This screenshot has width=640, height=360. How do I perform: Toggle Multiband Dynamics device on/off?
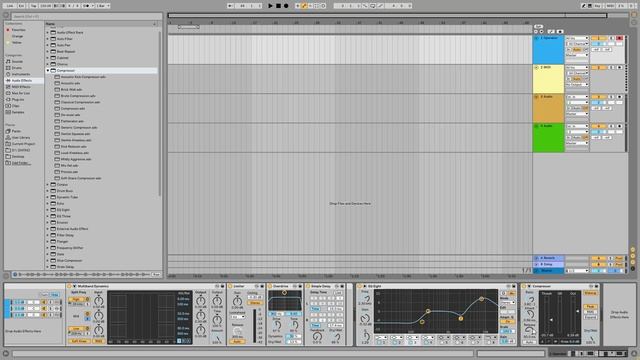[x=69, y=287]
